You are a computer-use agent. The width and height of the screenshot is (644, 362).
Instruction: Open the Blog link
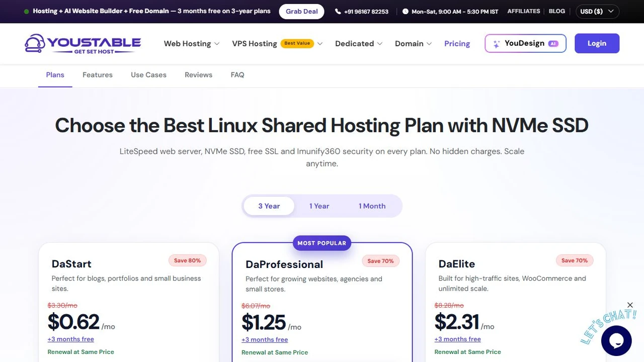point(557,11)
